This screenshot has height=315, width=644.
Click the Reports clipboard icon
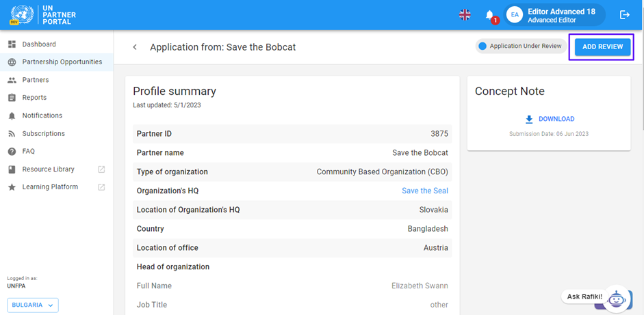(12, 98)
